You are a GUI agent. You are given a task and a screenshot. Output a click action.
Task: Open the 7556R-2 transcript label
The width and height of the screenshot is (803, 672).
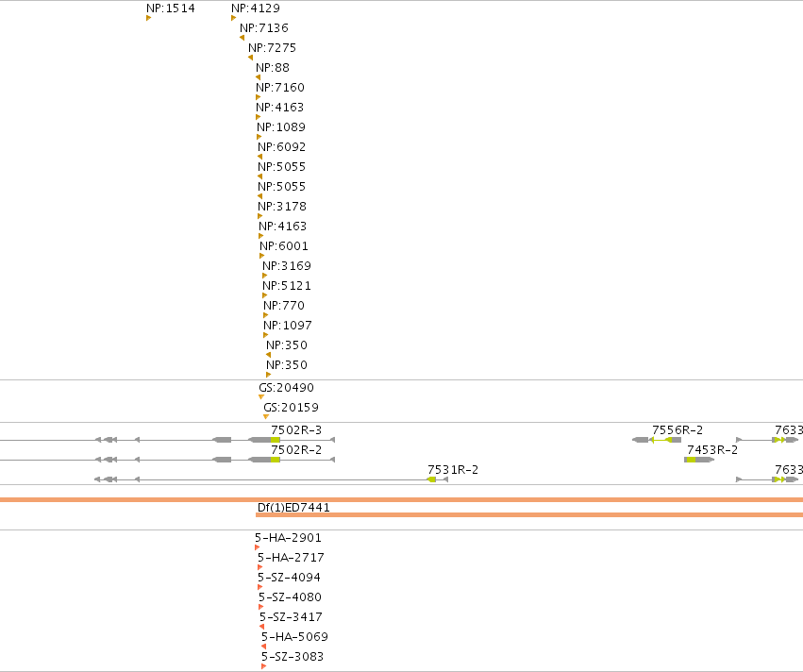[x=678, y=430]
